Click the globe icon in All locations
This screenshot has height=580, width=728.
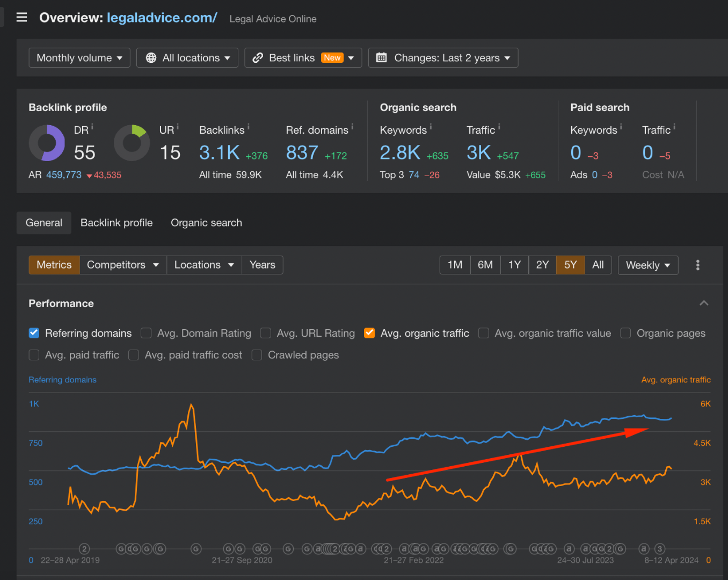pos(151,57)
